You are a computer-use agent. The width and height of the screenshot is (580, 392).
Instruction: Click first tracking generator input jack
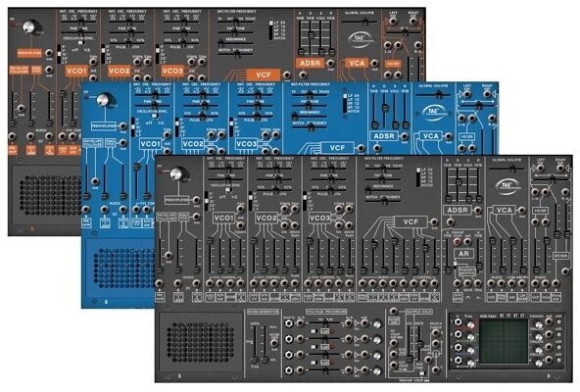tap(458, 322)
